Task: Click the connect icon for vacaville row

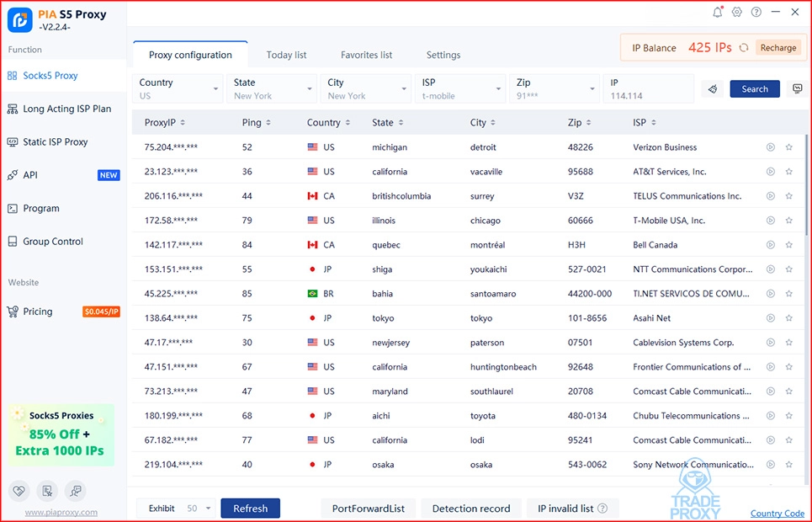Action: (771, 172)
